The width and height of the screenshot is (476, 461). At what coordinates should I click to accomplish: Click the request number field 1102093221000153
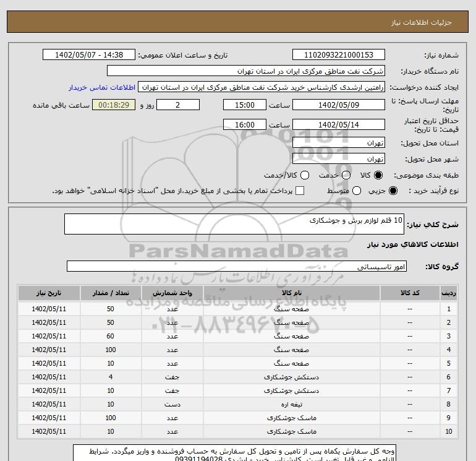pos(339,54)
